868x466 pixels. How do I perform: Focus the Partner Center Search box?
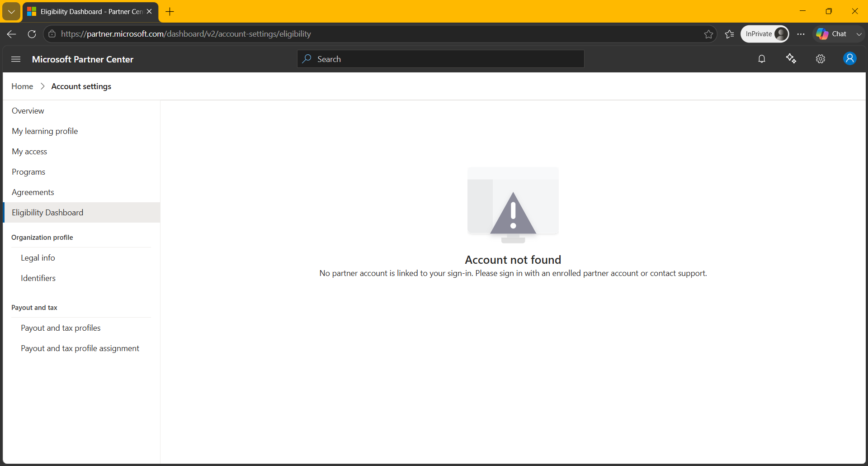tap(440, 59)
